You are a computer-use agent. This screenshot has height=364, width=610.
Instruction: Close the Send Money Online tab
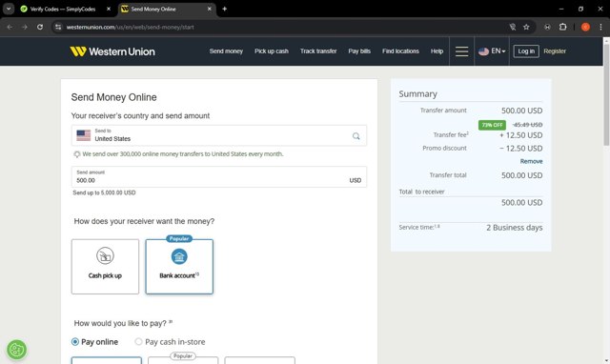click(x=210, y=9)
